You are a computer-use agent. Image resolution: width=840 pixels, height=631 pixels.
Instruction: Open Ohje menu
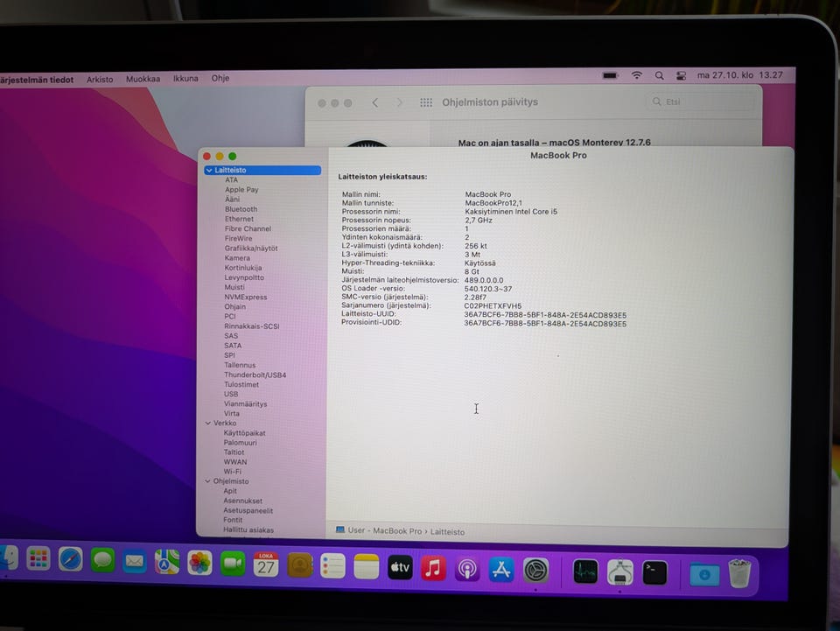coord(220,78)
